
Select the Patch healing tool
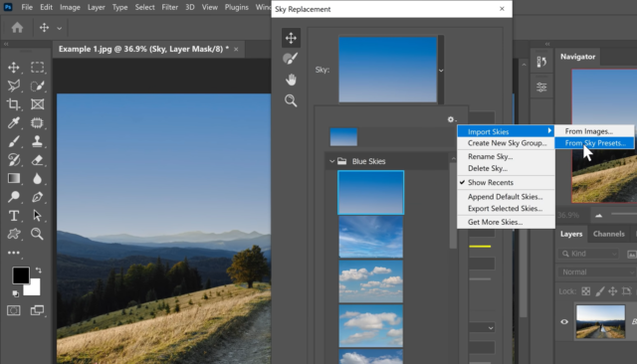[x=37, y=122]
